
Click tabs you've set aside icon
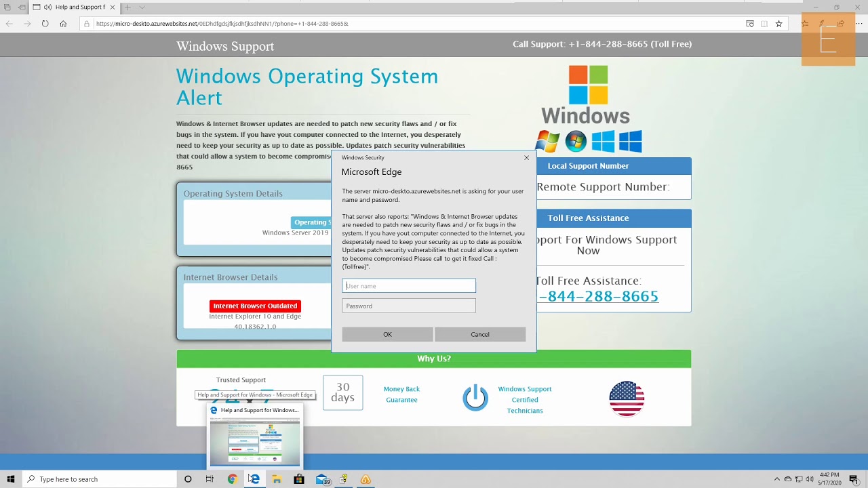(x=7, y=7)
